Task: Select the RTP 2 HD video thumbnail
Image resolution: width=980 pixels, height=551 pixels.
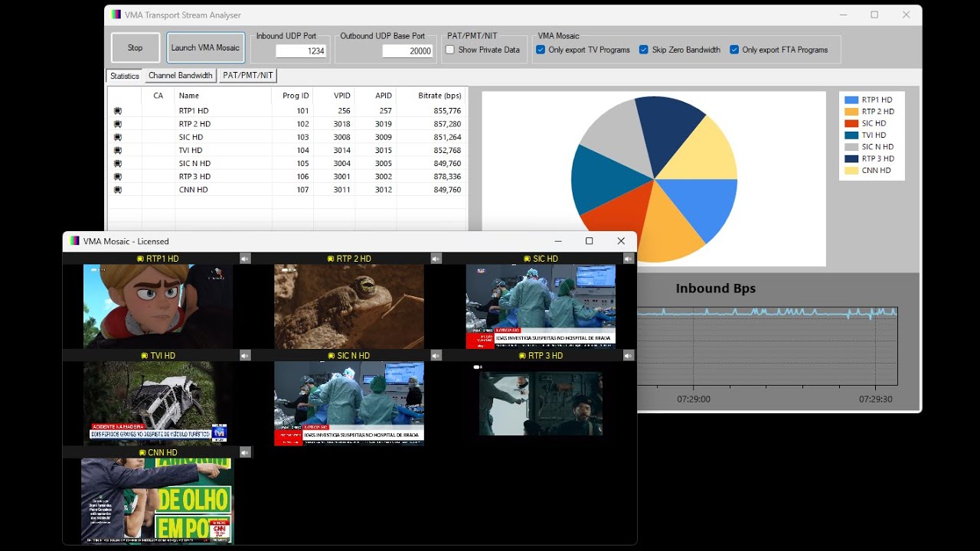Action: [x=349, y=307]
